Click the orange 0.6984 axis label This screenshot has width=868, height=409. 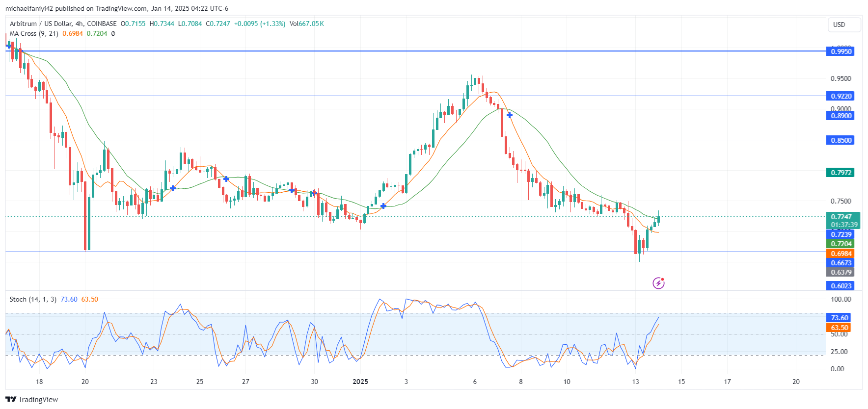pos(841,254)
